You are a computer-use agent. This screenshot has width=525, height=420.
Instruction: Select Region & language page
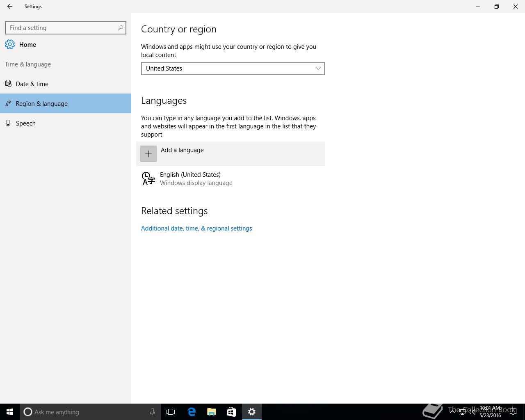(66, 103)
